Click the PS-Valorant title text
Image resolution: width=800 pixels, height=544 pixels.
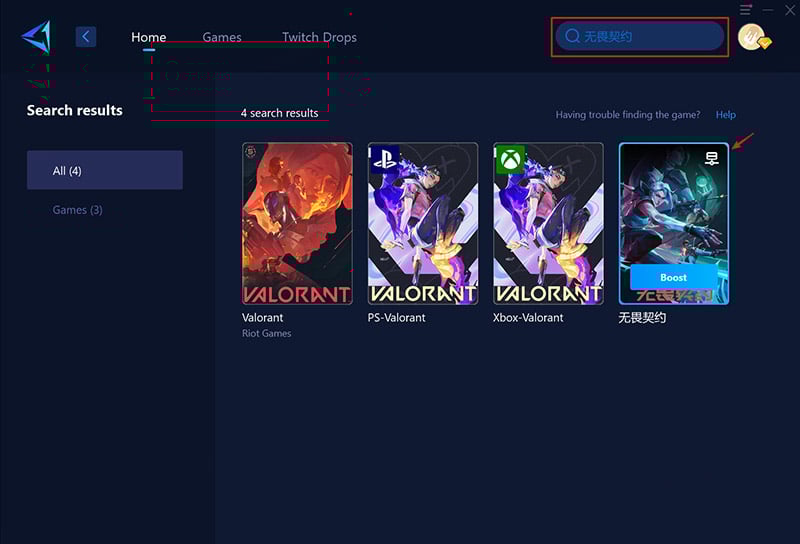[396, 317]
